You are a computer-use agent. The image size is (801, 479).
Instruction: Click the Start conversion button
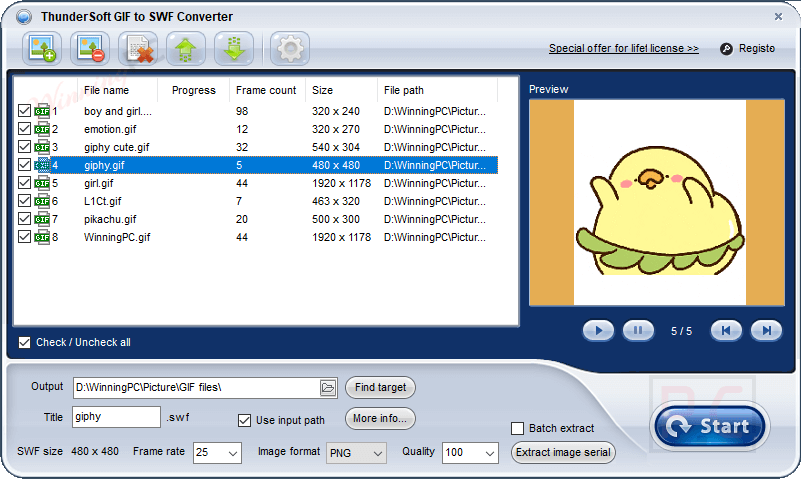[x=710, y=426]
